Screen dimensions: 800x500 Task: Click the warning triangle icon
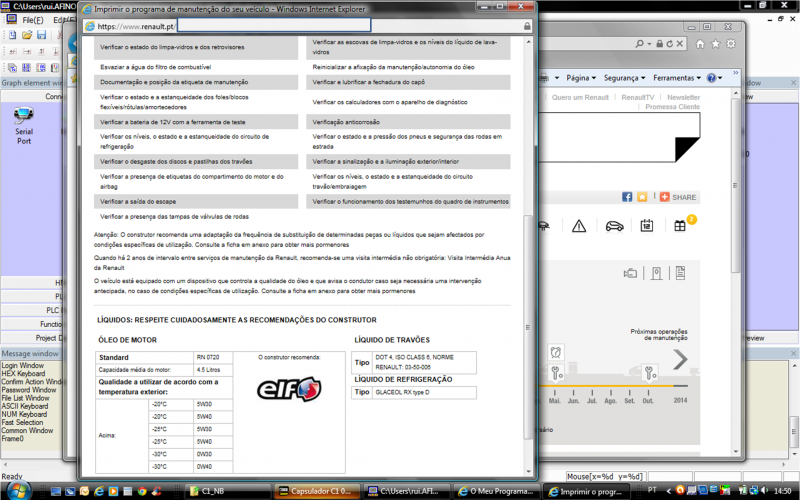click(x=578, y=226)
